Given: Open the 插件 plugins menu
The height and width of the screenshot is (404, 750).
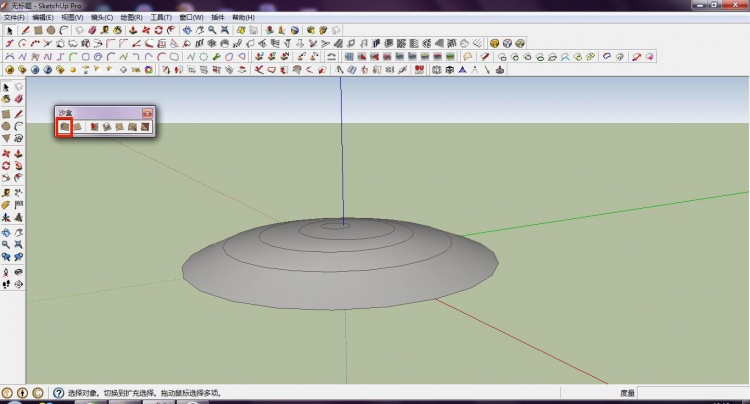Looking at the screenshot, I should (x=218, y=17).
